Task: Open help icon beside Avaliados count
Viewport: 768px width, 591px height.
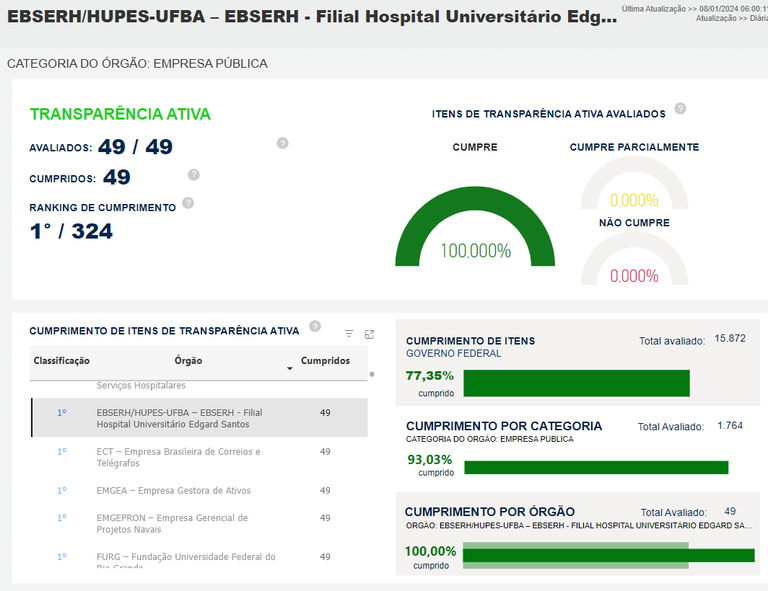Action: 282,143
